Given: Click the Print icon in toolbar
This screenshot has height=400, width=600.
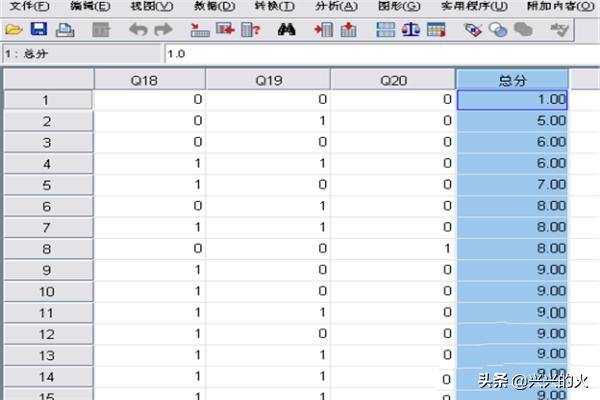Looking at the screenshot, I should click(x=63, y=30).
